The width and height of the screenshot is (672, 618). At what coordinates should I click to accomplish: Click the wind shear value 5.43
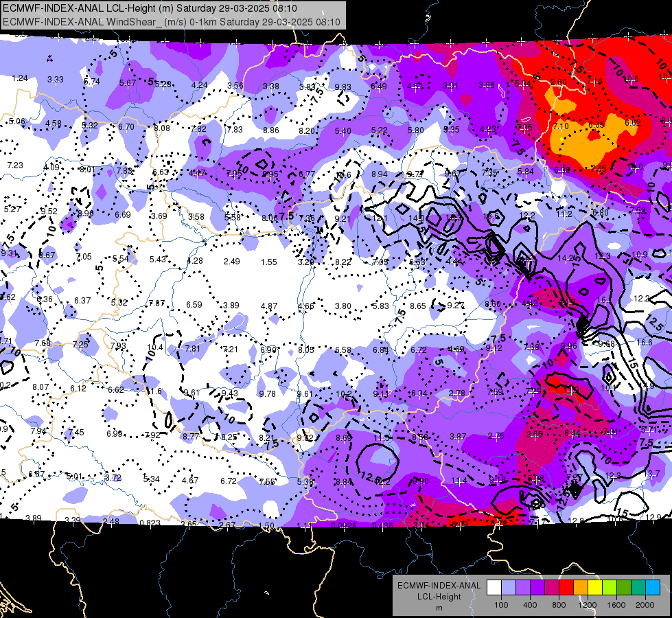(158, 260)
